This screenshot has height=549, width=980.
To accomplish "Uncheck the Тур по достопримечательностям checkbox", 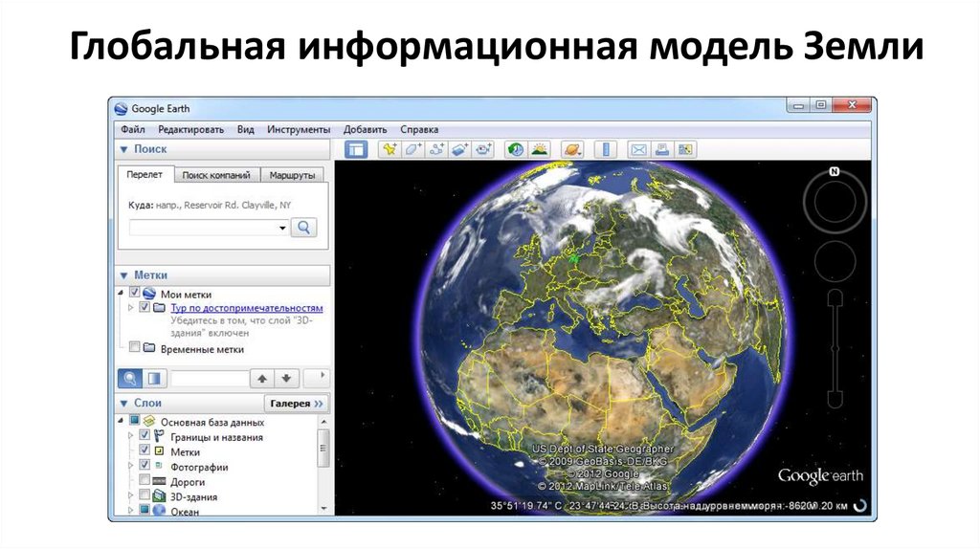I will click(145, 307).
